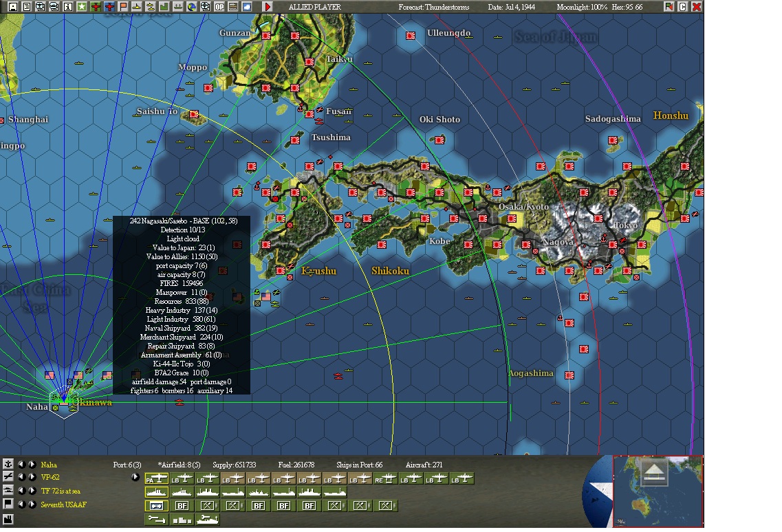This screenshot has height=532, width=782.
Task: Click the right arrow beside Seventh USAAF
Action: (32, 504)
